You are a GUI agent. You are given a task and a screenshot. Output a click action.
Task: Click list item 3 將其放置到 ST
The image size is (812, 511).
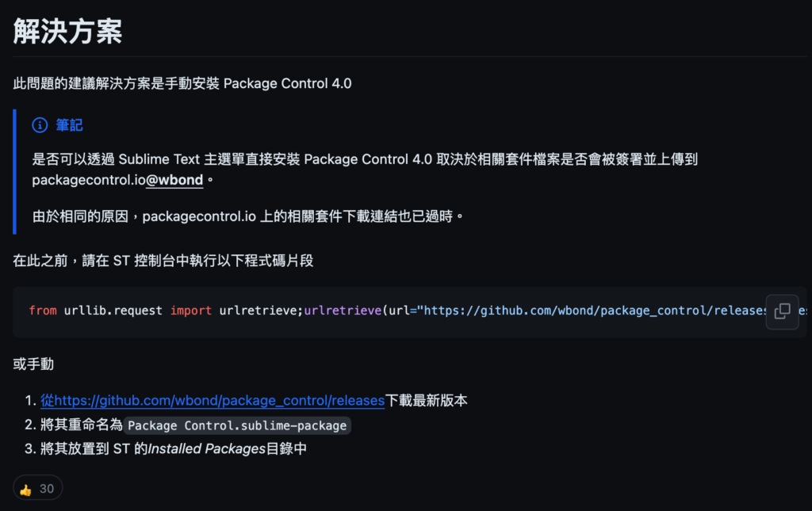166,448
